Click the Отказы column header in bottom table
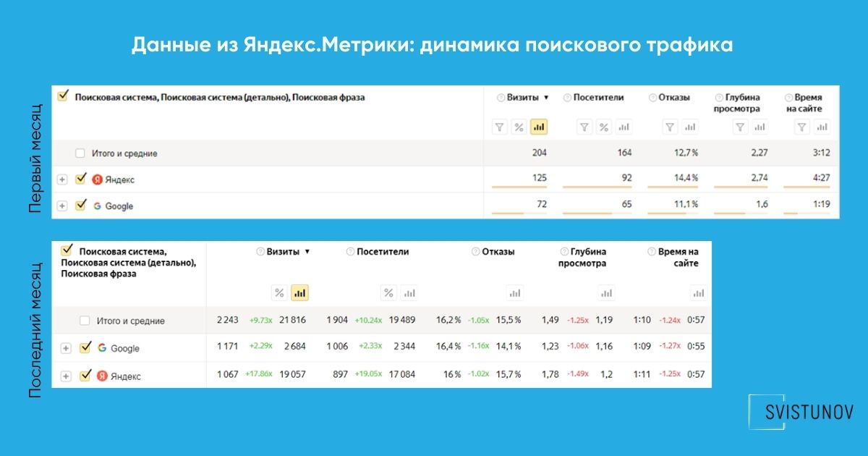The image size is (868, 456). pos(498,252)
